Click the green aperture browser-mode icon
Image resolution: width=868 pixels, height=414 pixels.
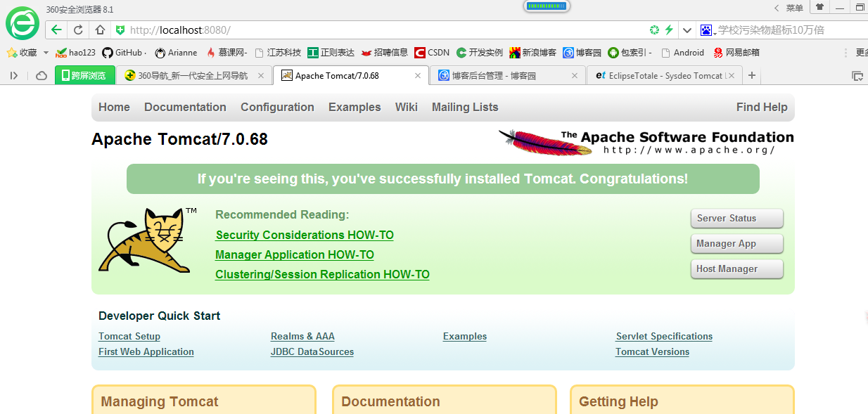click(x=654, y=30)
